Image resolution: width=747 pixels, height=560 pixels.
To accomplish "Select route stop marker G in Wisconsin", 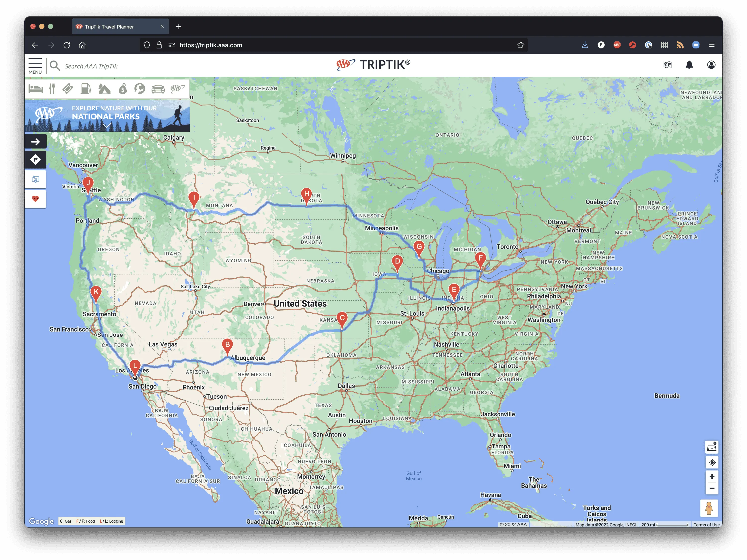I will pos(419,249).
